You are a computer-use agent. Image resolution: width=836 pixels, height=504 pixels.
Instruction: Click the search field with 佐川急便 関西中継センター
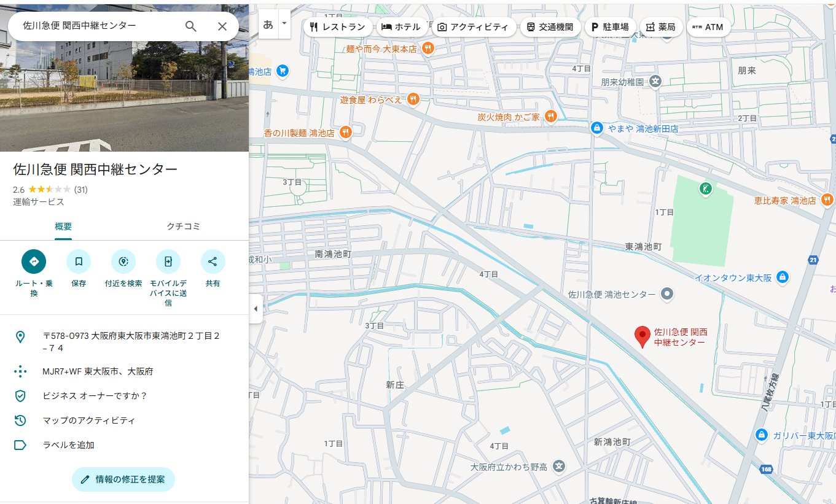[98, 26]
